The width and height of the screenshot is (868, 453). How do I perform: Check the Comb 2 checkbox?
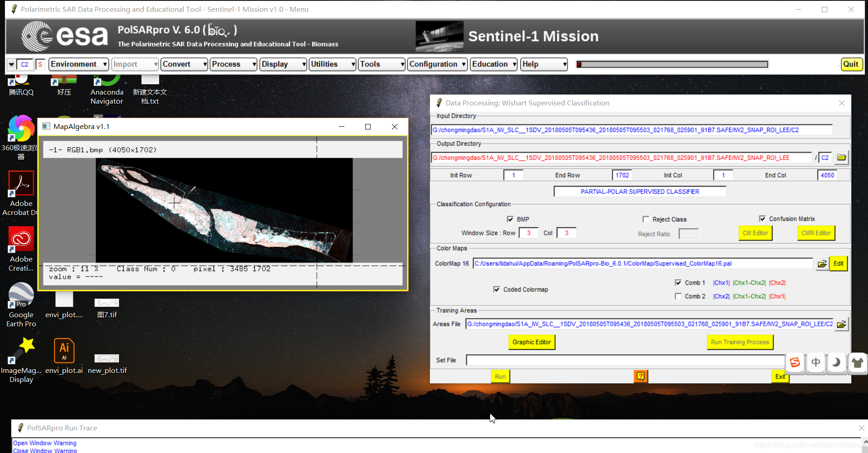(x=678, y=296)
